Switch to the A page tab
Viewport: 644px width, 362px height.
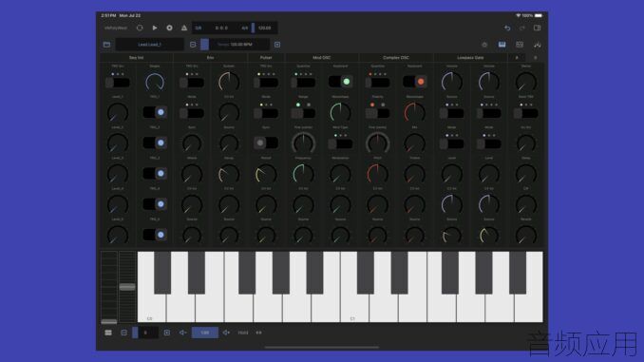[x=517, y=58]
